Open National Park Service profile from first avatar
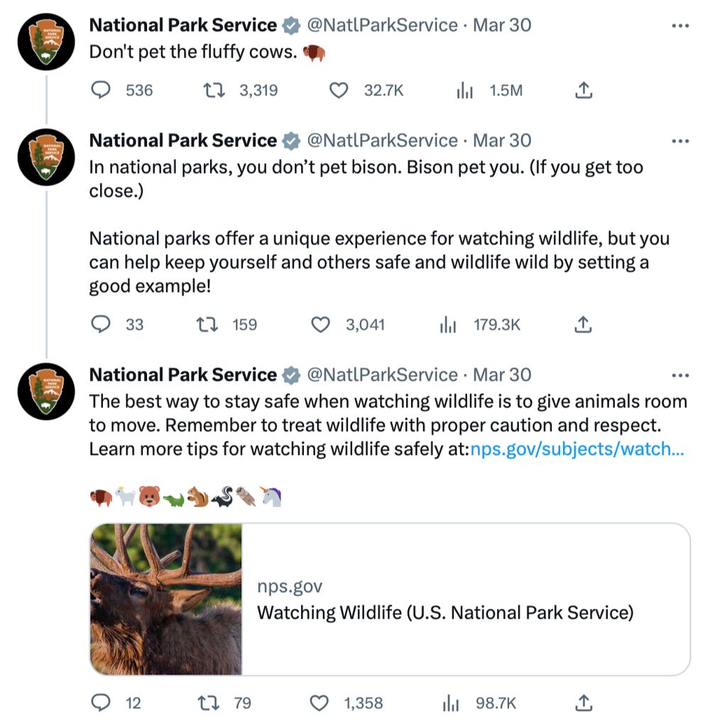Image resolution: width=710 pixels, height=728 pixels. [x=46, y=42]
